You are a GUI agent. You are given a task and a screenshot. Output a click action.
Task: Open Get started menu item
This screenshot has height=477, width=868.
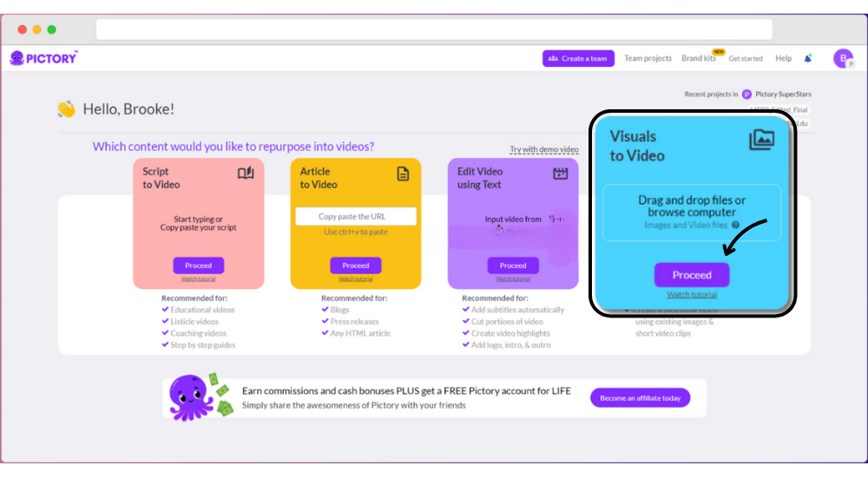tap(745, 58)
